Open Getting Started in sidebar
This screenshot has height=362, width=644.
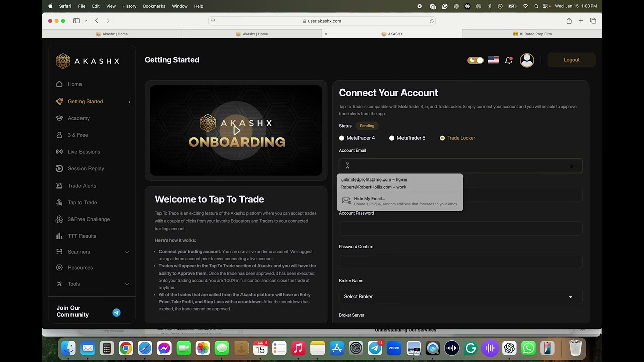coord(85,101)
